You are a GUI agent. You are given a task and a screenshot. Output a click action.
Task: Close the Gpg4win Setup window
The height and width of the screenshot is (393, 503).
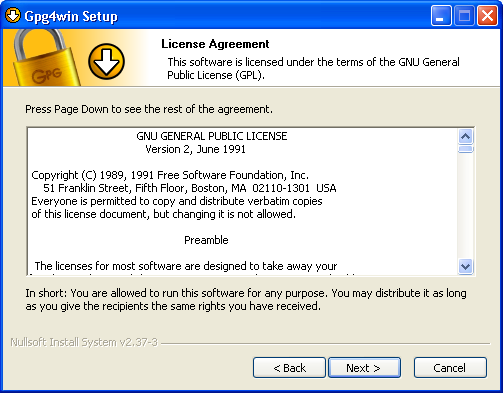point(487,16)
